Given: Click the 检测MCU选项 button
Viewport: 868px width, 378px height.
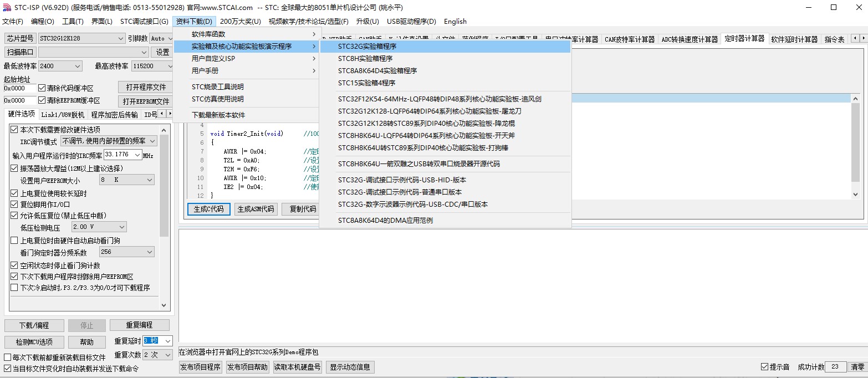Looking at the screenshot, I should (34, 342).
